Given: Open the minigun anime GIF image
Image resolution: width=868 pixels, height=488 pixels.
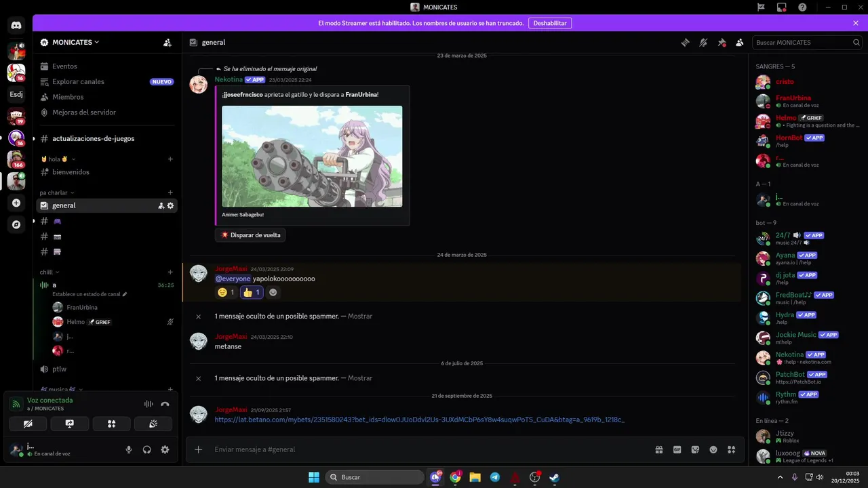Looking at the screenshot, I should 312,156.
